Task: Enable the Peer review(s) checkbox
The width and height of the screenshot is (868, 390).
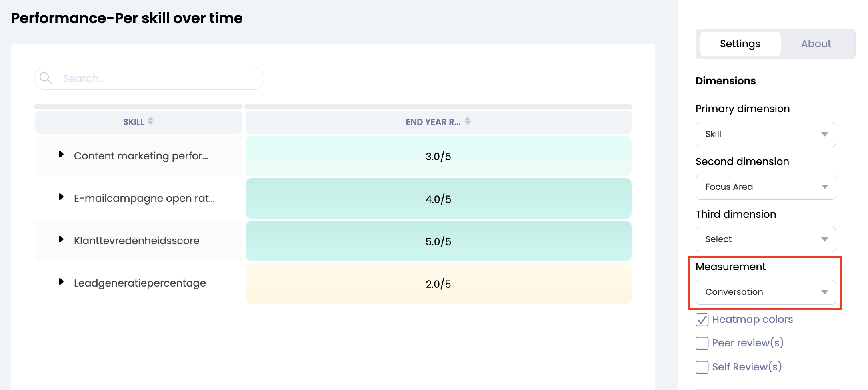Action: coord(702,343)
